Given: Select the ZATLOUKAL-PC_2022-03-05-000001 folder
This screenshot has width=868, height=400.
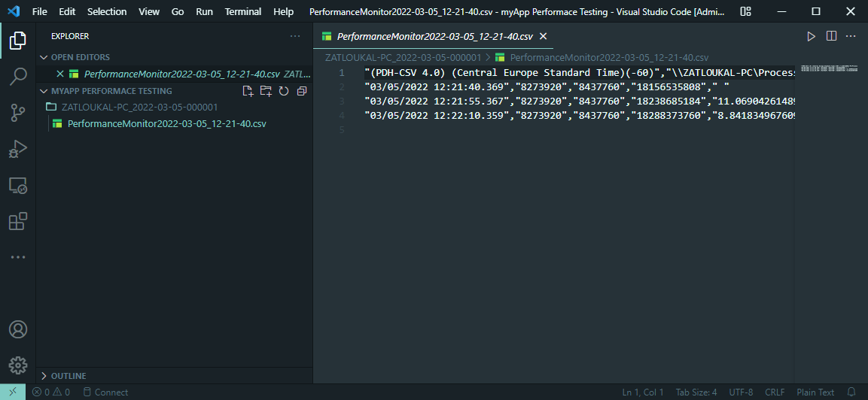Looking at the screenshot, I should click(x=139, y=107).
